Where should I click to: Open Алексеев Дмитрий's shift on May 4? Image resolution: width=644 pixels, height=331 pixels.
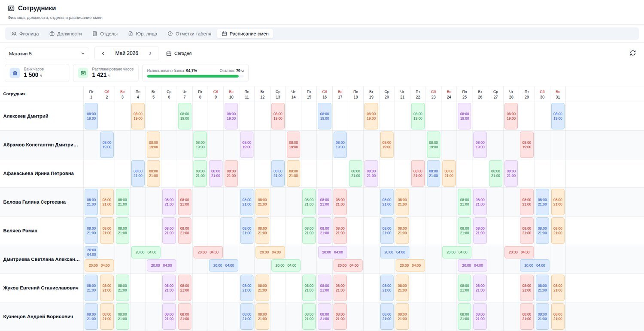[138, 116]
